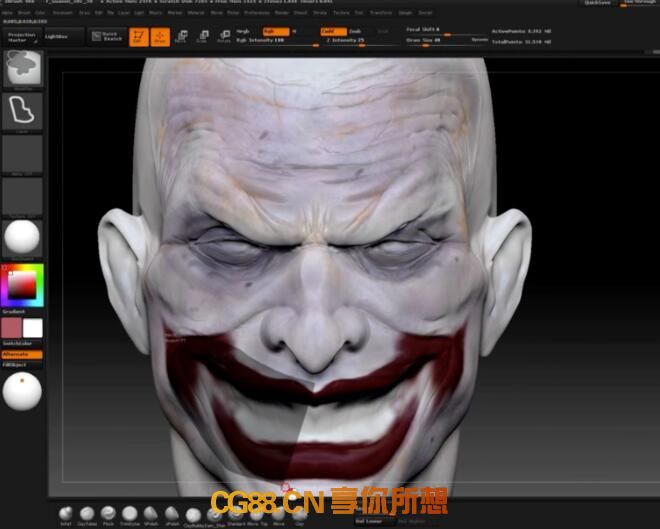Select the Rotate transform icon
The width and height of the screenshot is (660, 529).
(224, 37)
